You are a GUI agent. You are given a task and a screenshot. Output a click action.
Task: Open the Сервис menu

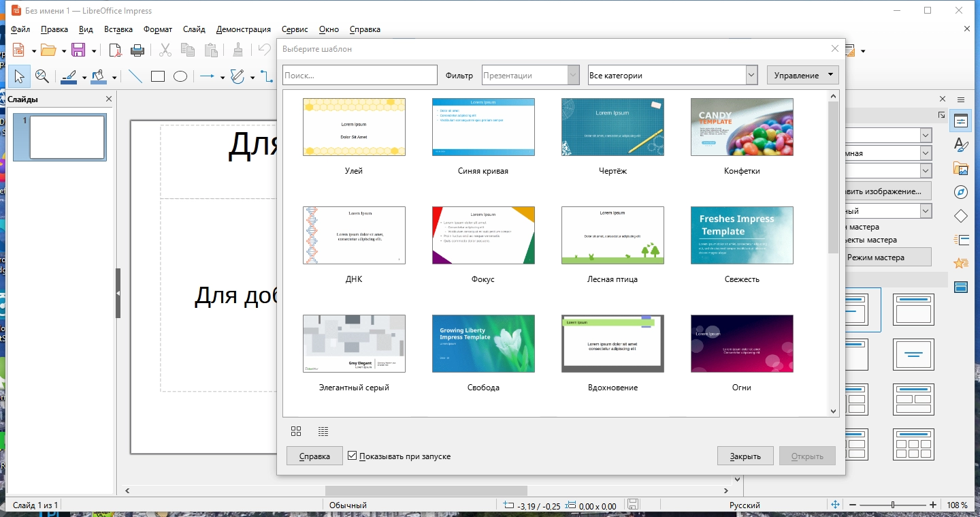(295, 29)
